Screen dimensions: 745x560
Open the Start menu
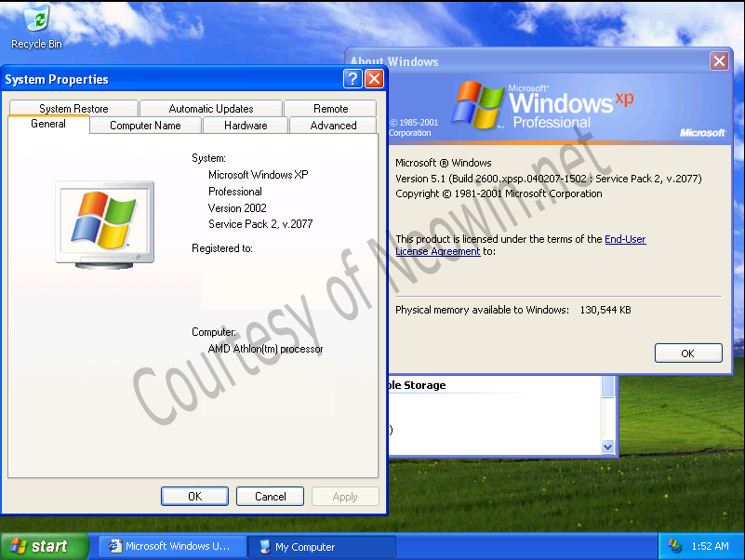click(x=44, y=546)
